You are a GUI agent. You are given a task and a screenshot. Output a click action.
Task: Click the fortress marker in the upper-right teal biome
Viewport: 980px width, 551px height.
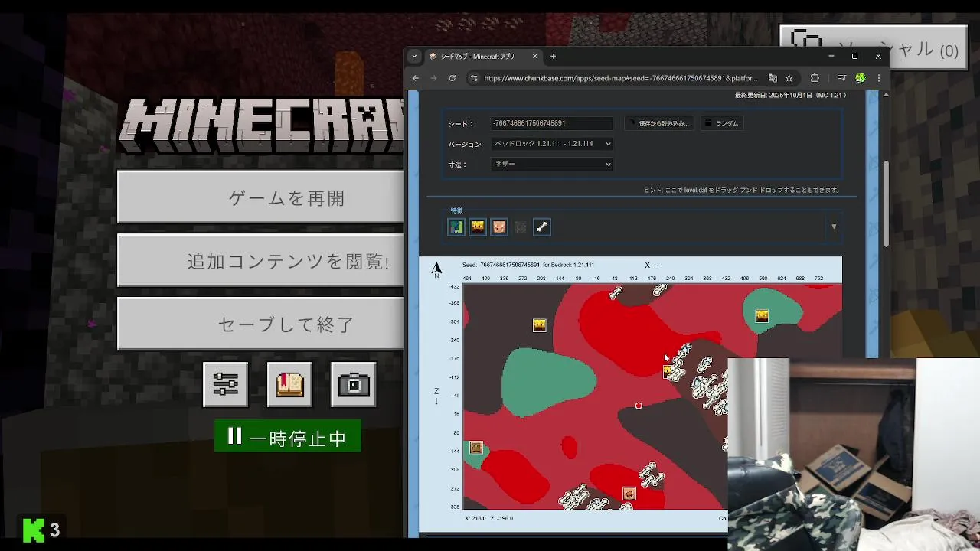762,316
